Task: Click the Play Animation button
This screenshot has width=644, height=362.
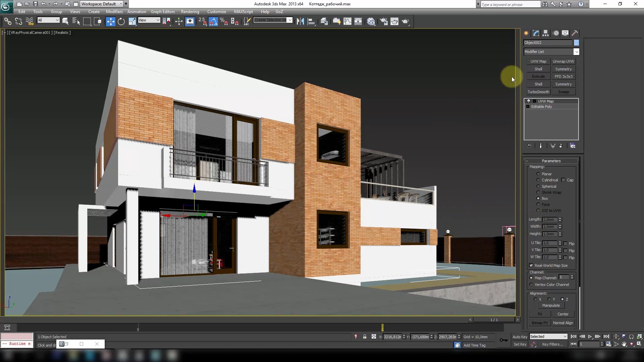Action: click(590, 337)
